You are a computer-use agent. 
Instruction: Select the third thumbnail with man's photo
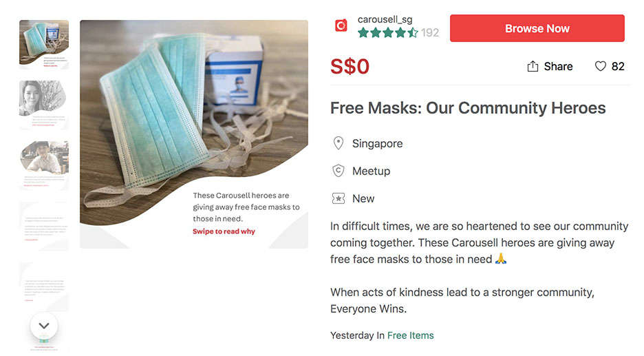click(44, 165)
